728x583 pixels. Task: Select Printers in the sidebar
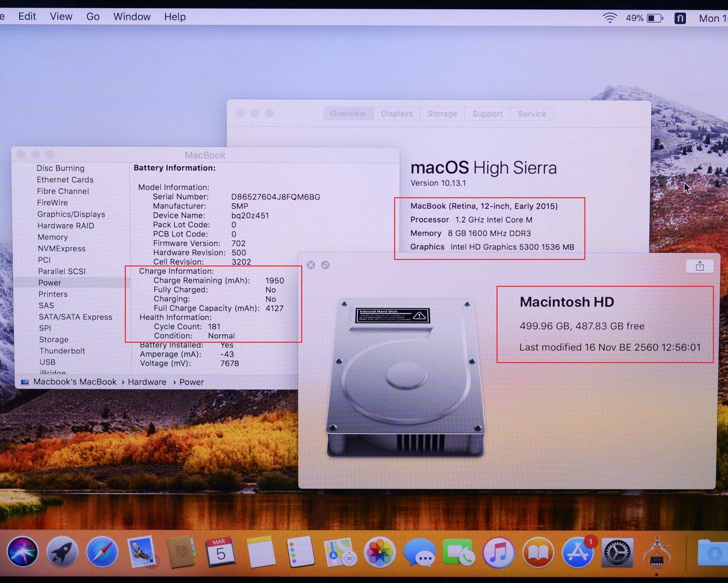53,294
